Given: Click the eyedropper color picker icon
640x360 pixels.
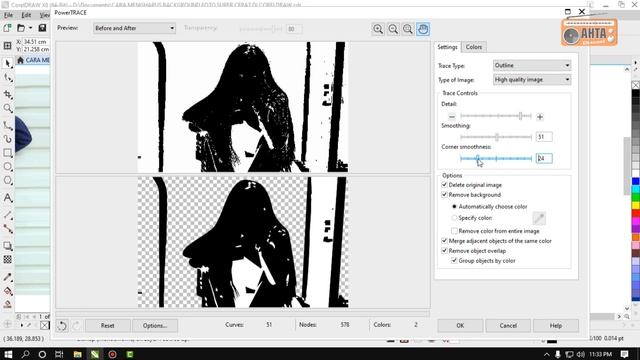Looking at the screenshot, I should coord(539,218).
